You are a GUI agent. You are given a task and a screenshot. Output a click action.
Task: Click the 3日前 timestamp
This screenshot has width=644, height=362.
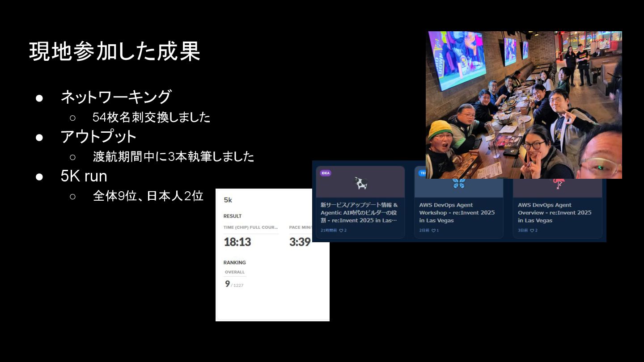pyautogui.click(x=523, y=231)
